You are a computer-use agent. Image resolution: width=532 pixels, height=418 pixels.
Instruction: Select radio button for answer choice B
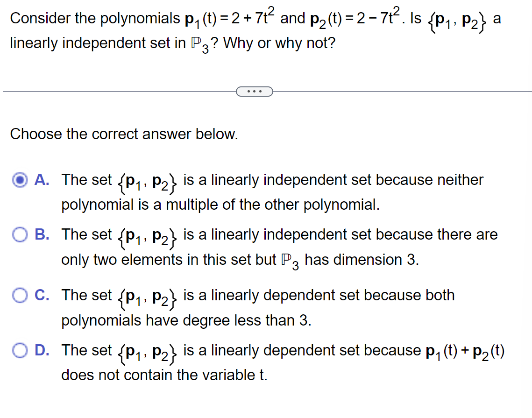tap(20, 235)
